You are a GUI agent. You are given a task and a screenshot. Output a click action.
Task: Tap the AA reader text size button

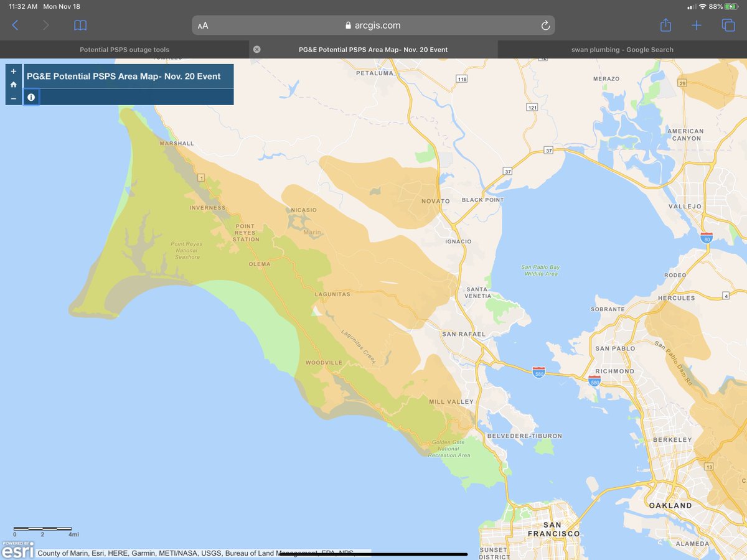tap(203, 26)
